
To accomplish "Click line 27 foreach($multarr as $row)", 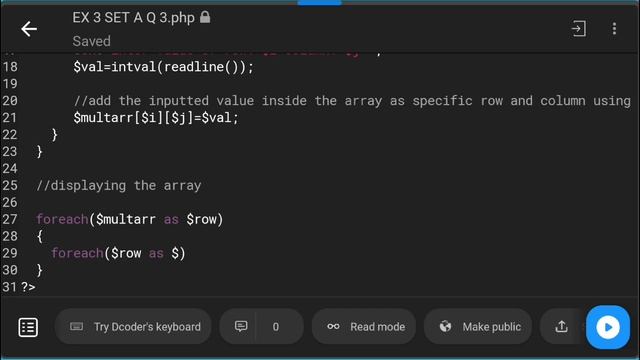I will (130, 220).
